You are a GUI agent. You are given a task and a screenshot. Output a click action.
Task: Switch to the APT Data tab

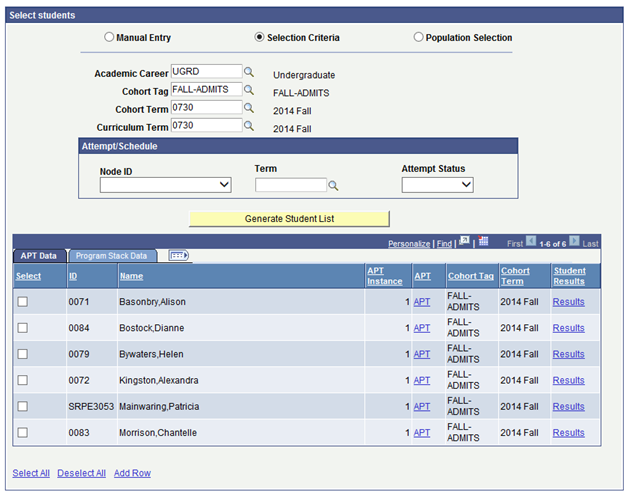point(39,256)
